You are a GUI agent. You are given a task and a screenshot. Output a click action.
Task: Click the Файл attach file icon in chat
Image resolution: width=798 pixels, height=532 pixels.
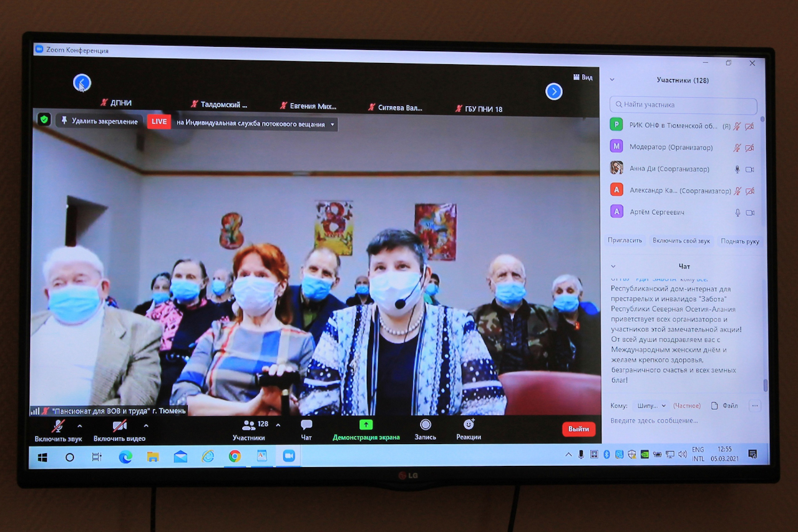click(714, 406)
